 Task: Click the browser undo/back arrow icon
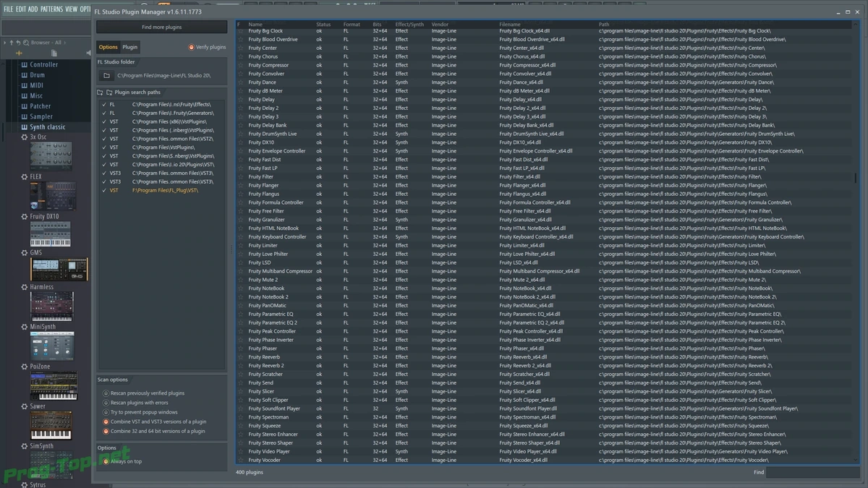click(x=18, y=43)
